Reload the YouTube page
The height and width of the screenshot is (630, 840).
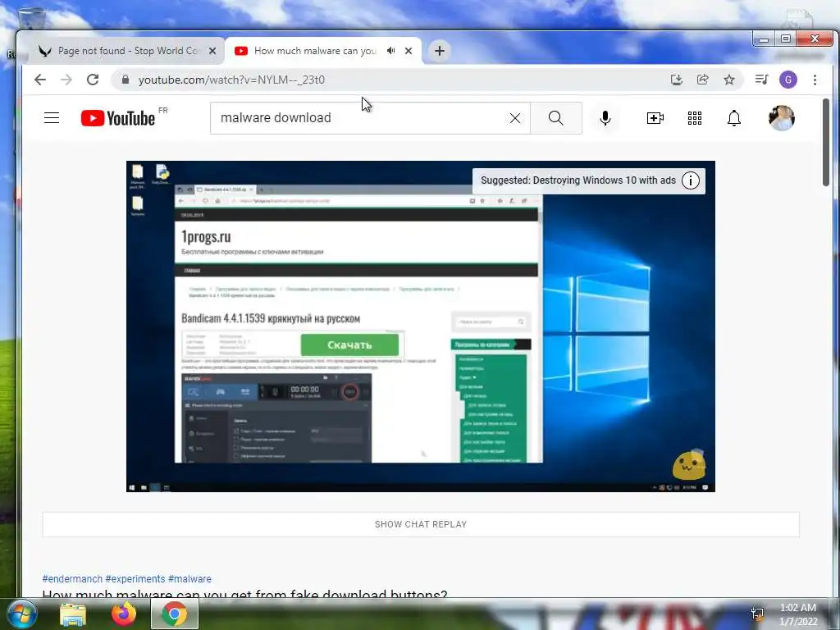(93, 80)
